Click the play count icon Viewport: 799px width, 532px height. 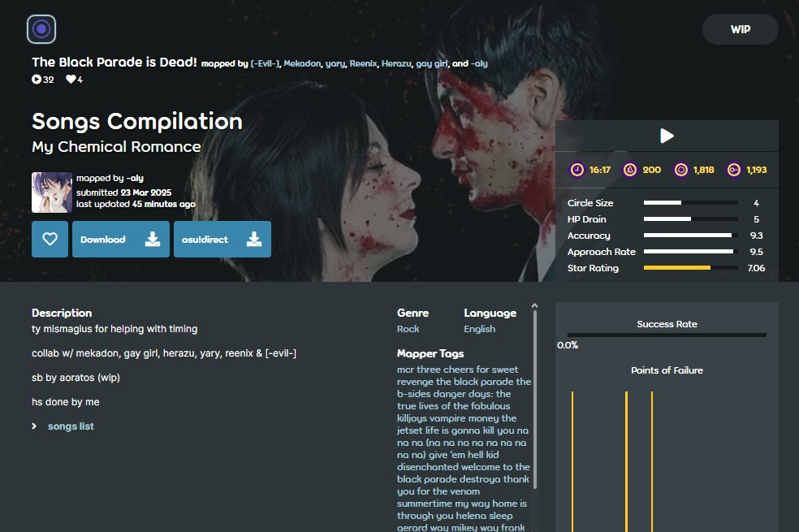[x=37, y=79]
